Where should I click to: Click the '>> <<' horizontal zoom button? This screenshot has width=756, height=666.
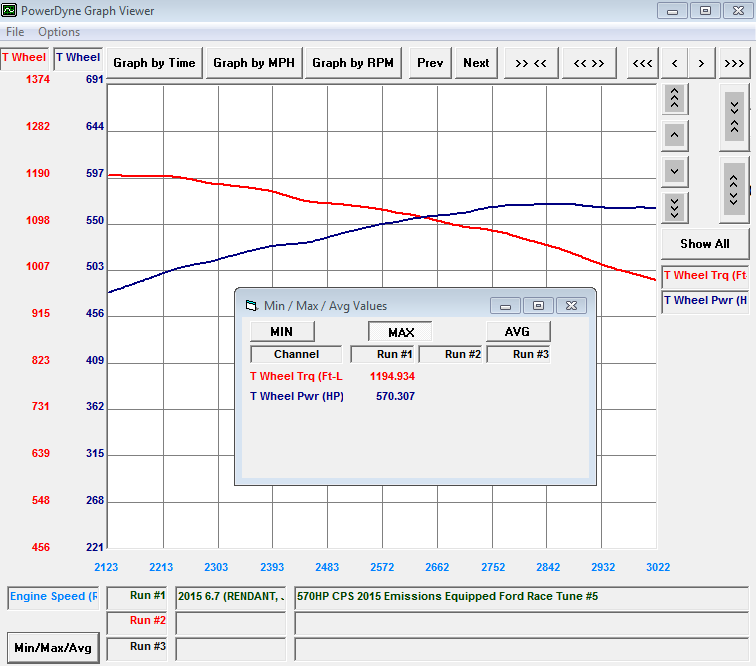coord(531,63)
